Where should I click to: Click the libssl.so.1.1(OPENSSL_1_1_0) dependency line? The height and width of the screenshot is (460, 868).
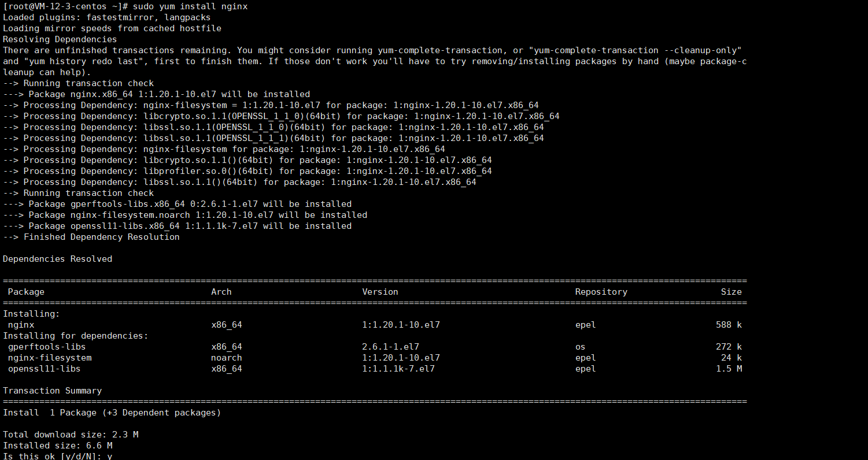(x=274, y=127)
